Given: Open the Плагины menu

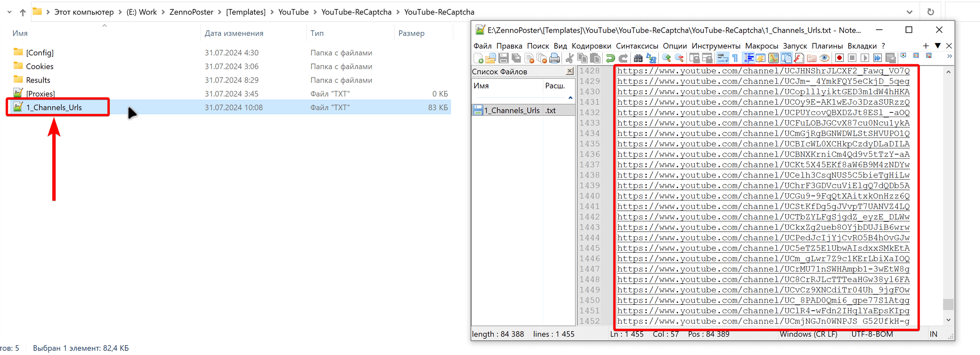Looking at the screenshot, I should click(827, 46).
